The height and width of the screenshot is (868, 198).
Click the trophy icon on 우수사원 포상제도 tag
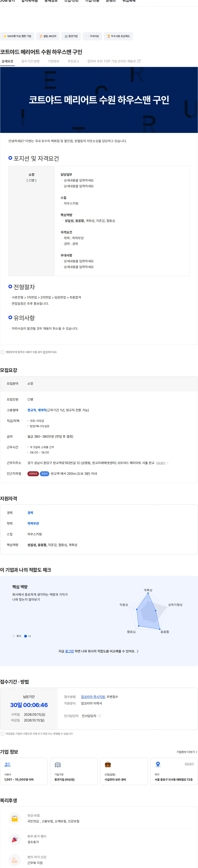coord(109,36)
